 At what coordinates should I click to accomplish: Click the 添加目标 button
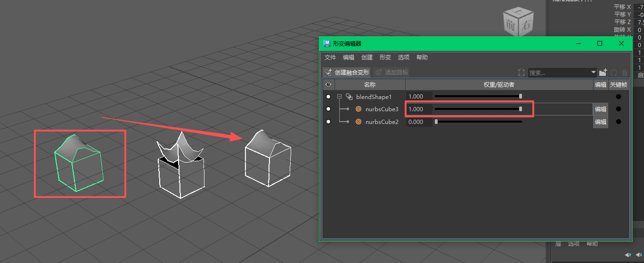392,73
